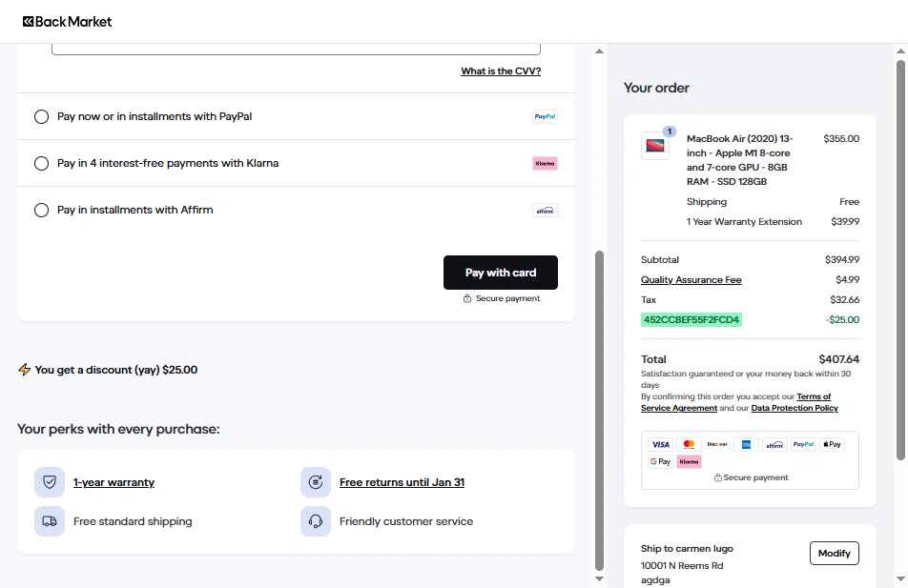
Task: Click the MacBook Air (2020) product title
Action: pos(739,160)
